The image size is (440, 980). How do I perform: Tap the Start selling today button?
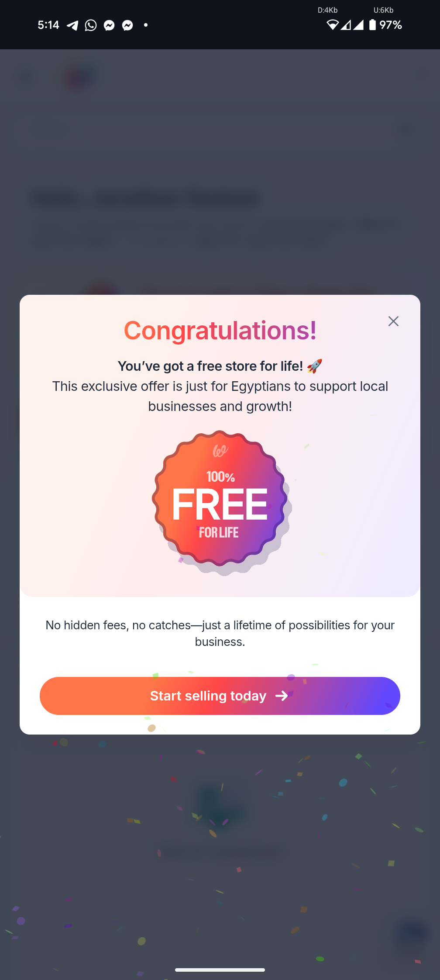coord(220,696)
